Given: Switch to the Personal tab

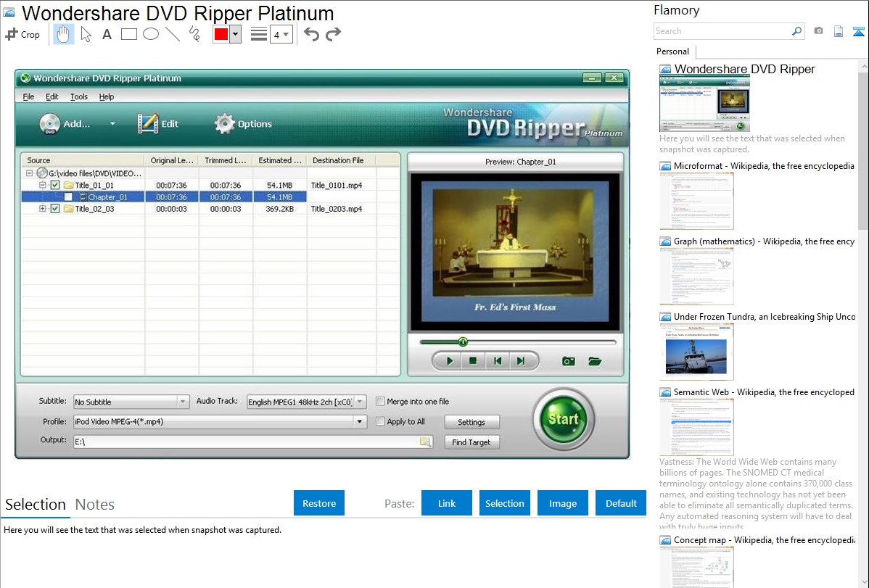Looking at the screenshot, I should coord(673,51).
